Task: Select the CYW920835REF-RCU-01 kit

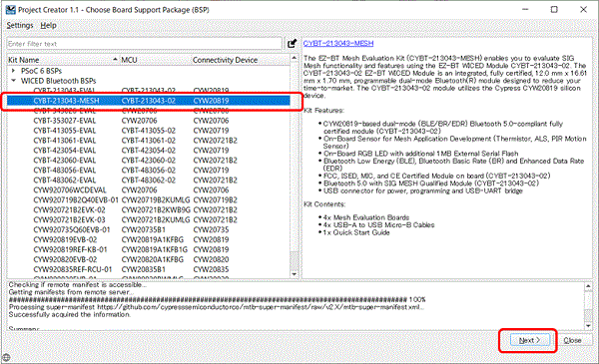Action: [73, 269]
